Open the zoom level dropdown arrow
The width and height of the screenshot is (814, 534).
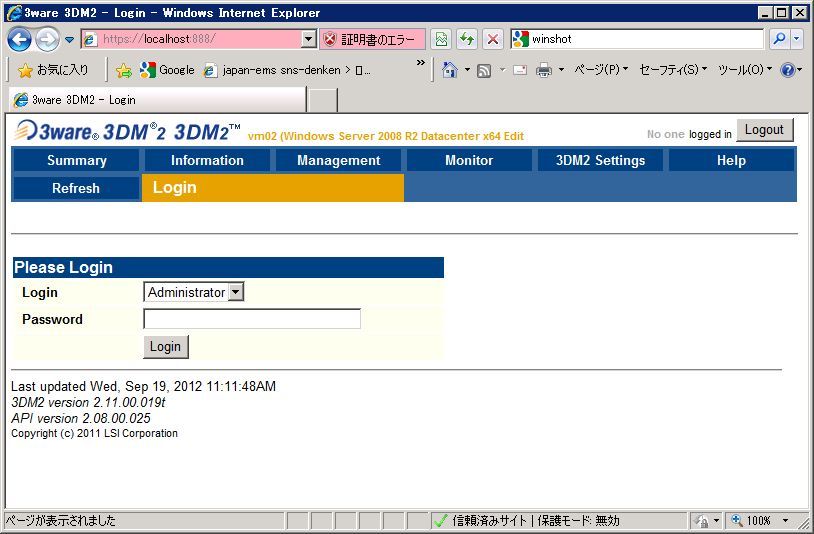(785, 521)
